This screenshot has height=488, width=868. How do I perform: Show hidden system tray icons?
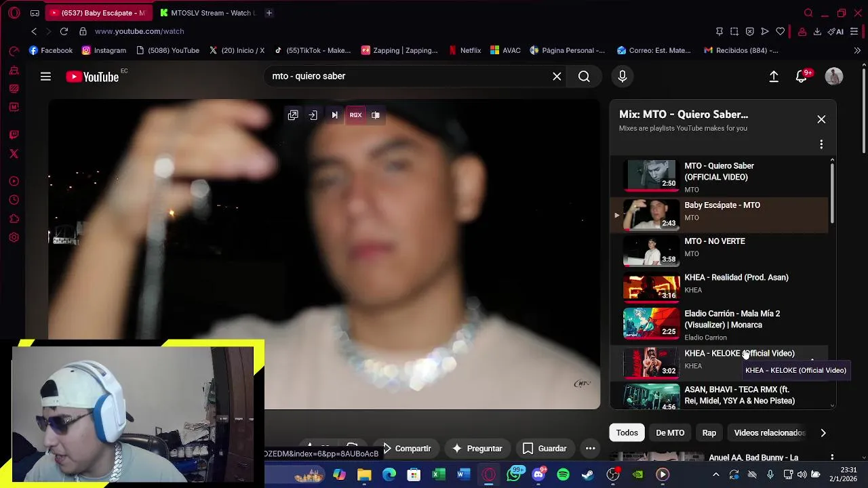coord(715,474)
